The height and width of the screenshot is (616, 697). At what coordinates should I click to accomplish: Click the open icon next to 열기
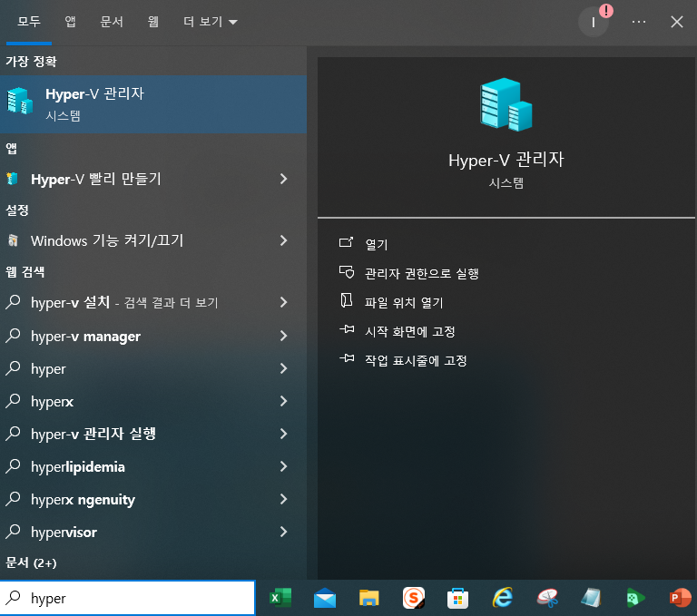347,242
